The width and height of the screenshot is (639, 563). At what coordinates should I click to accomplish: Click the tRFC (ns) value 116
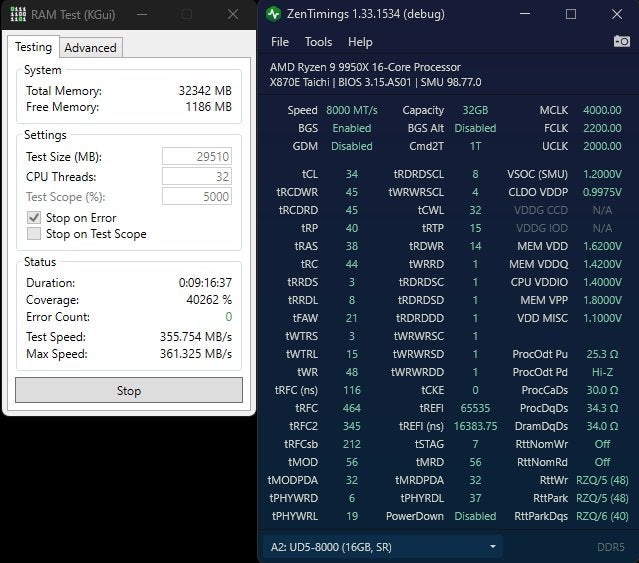pyautogui.click(x=352, y=390)
